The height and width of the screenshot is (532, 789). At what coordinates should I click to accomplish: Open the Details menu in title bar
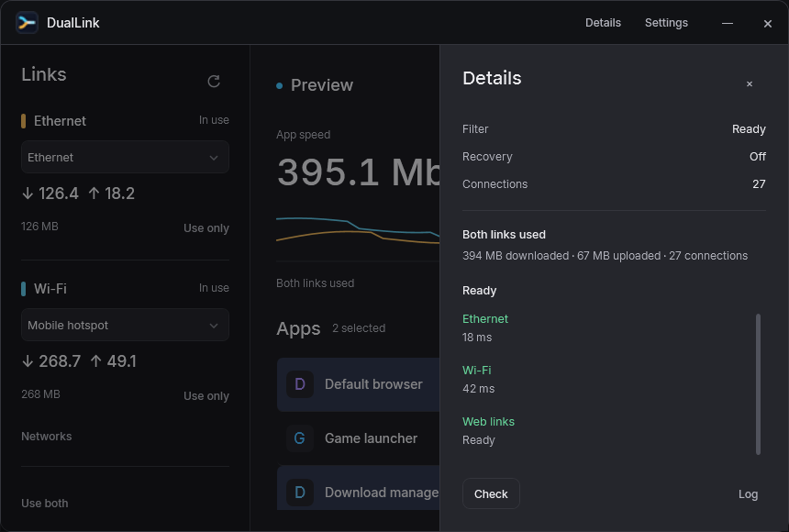pos(603,23)
